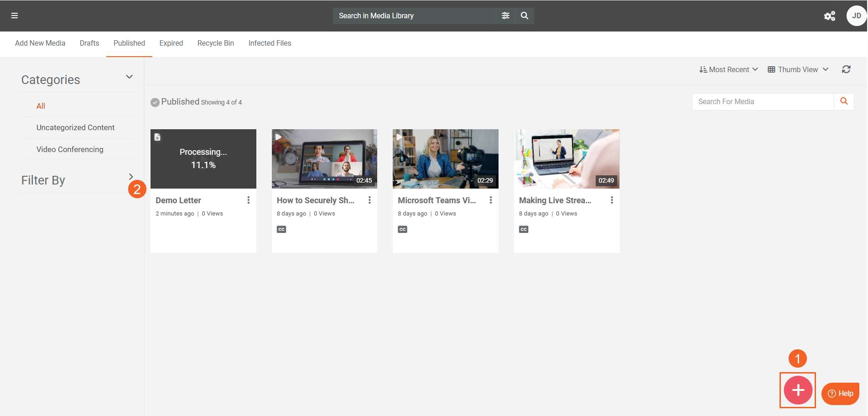Switch to the Drafts tab
868x416 pixels.
click(89, 43)
